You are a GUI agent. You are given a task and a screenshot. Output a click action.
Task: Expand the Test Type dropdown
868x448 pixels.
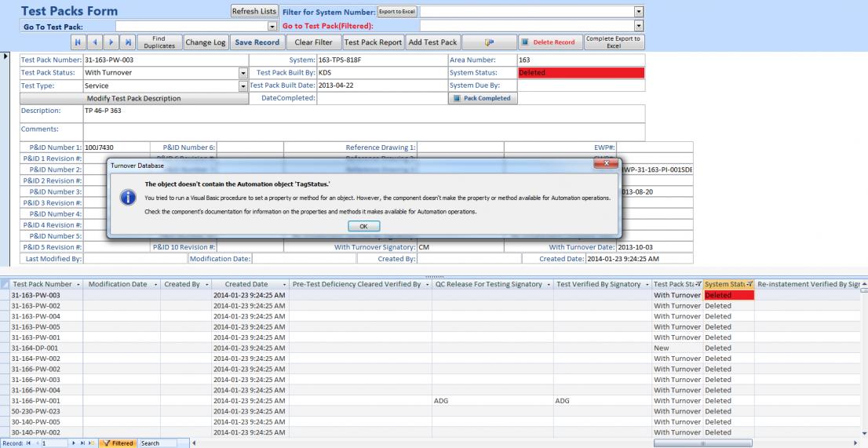coord(243,86)
